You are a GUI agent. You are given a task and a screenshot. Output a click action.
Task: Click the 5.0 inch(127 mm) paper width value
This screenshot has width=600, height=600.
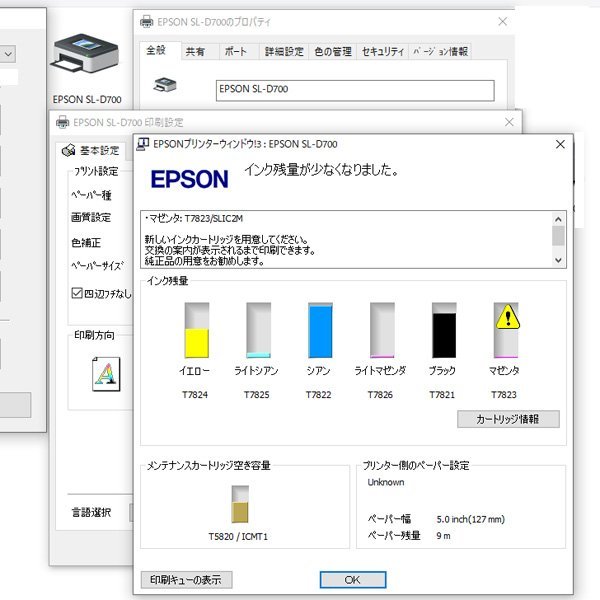coord(471,519)
